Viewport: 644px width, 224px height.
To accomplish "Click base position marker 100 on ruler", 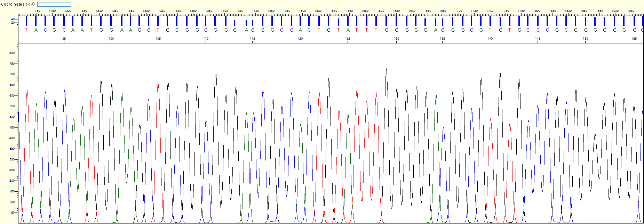I will (111, 39).
